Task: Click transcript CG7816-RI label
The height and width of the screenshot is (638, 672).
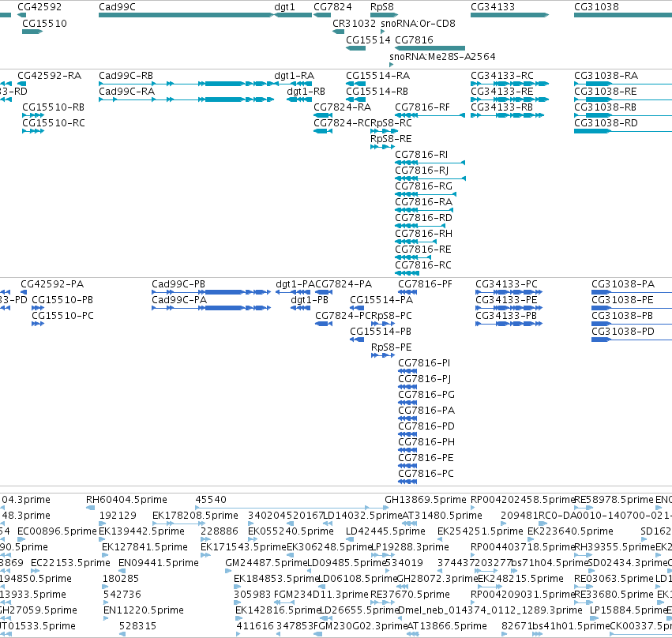Action: coord(422,155)
